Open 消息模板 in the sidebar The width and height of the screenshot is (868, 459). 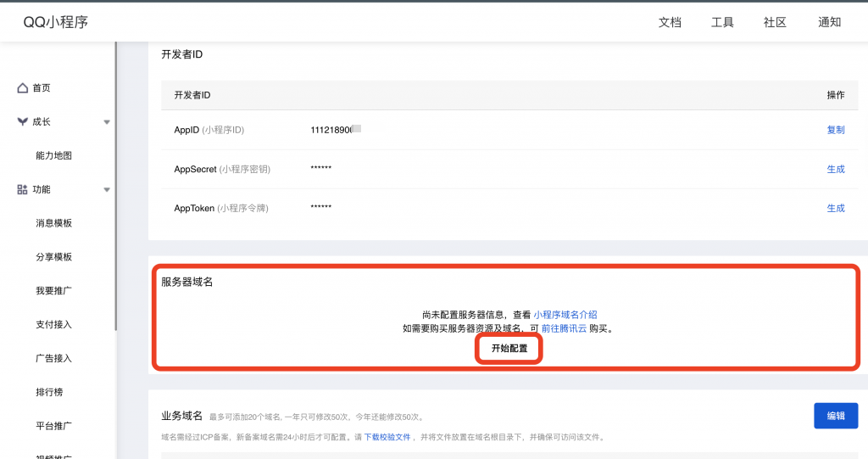tap(53, 223)
